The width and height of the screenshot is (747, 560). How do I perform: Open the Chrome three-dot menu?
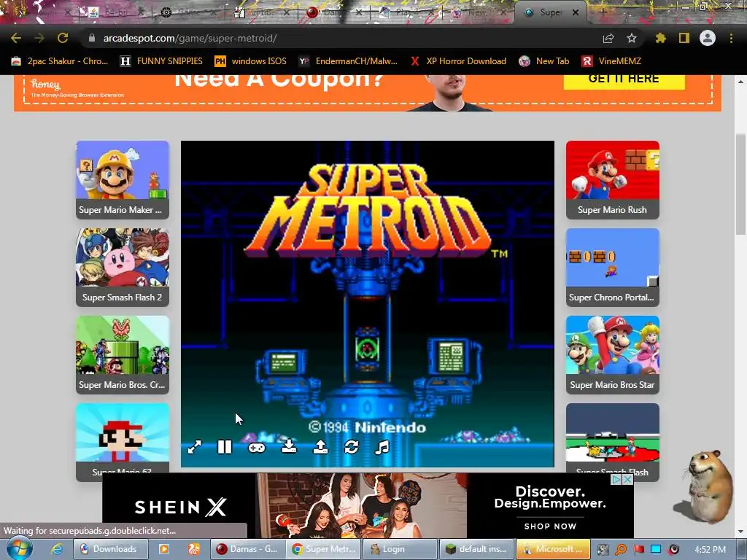click(x=731, y=38)
